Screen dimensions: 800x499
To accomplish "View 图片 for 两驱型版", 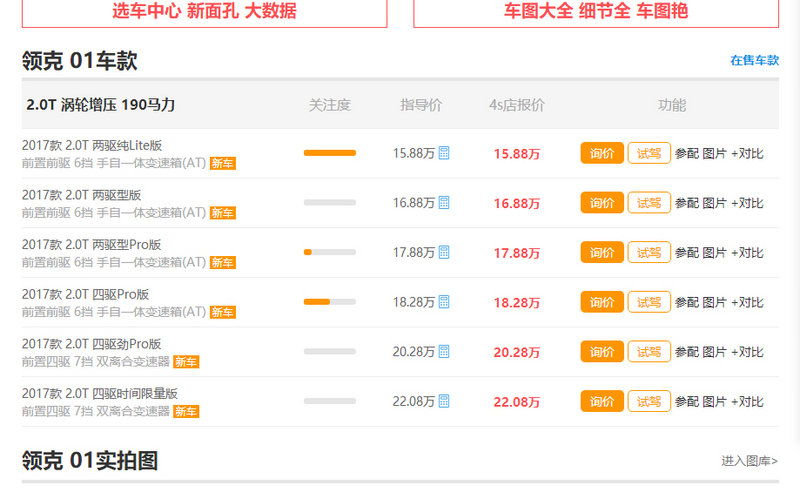I will coord(714,203).
